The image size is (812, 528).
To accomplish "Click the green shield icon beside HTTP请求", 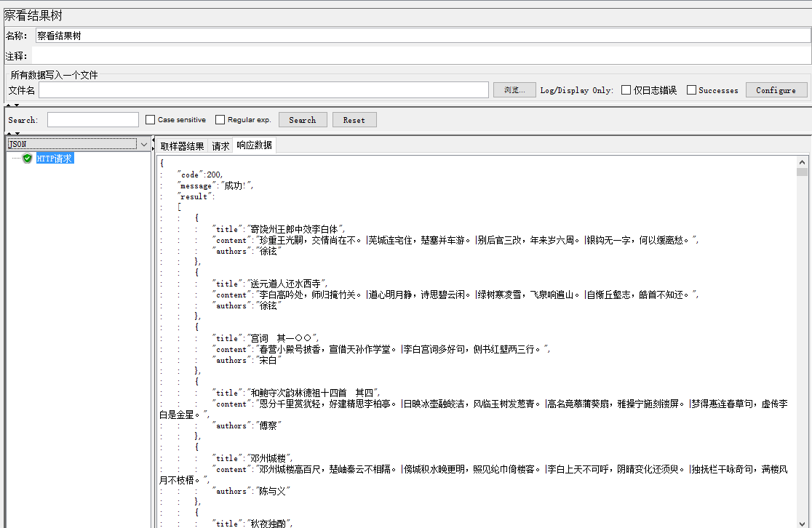I will [x=28, y=159].
